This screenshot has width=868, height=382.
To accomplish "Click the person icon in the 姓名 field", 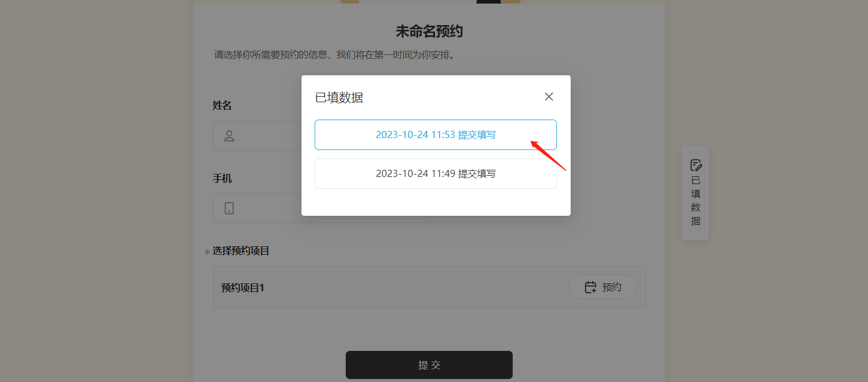I will click(x=229, y=136).
